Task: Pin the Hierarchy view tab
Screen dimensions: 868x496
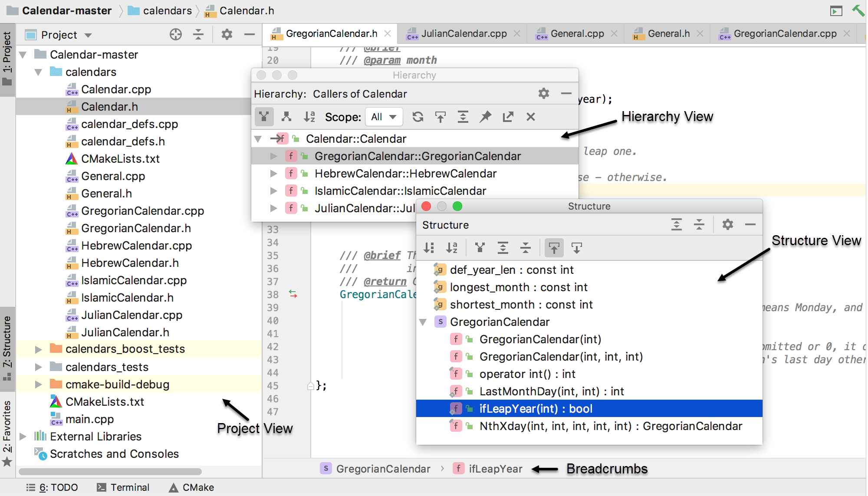Action: pyautogui.click(x=485, y=117)
